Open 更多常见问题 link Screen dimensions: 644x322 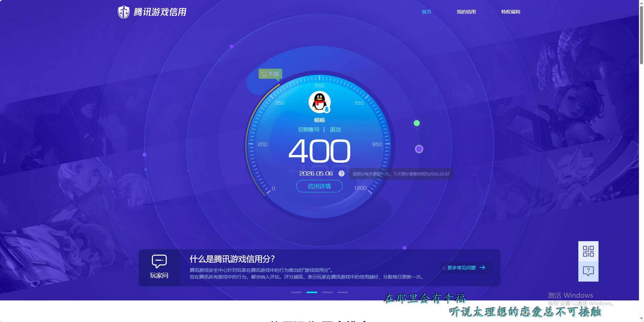[461, 268]
